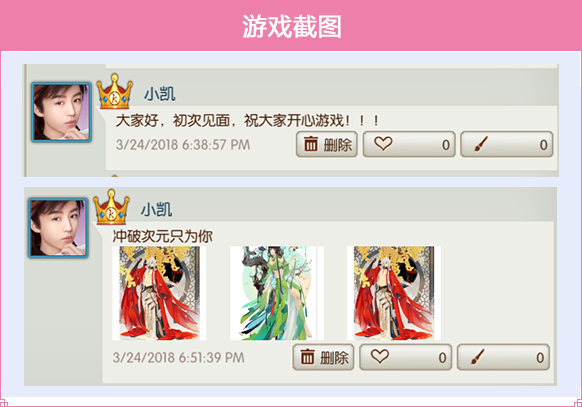582x407 pixels.
Task: Open the first post's avatar photo
Action: [61, 112]
